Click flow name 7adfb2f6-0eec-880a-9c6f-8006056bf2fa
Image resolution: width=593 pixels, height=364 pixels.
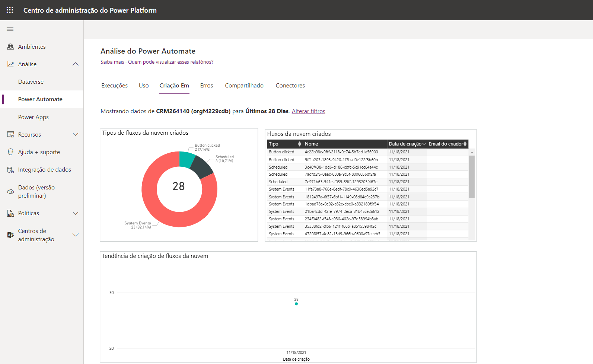(x=340, y=174)
